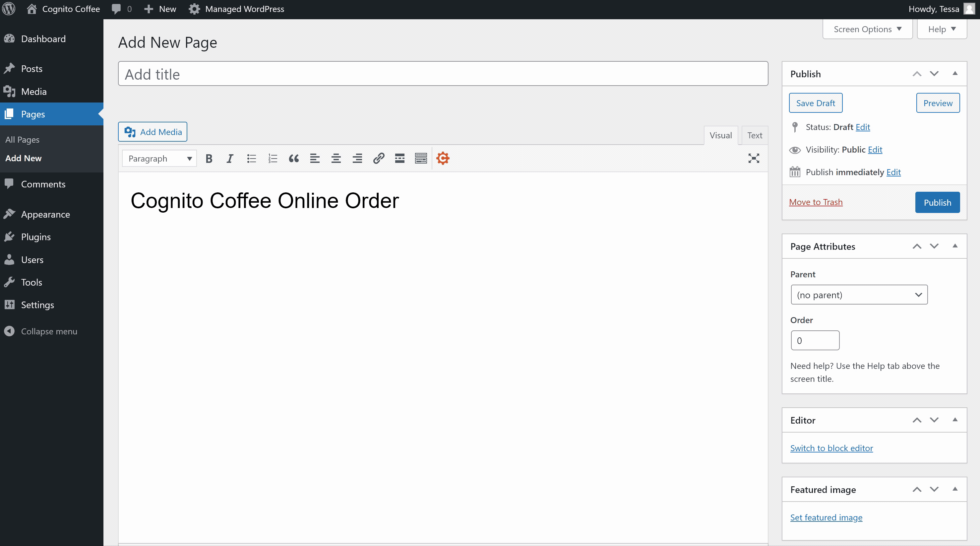Image resolution: width=980 pixels, height=546 pixels.
Task: Open Appearance in sidebar
Action: pyautogui.click(x=52, y=214)
